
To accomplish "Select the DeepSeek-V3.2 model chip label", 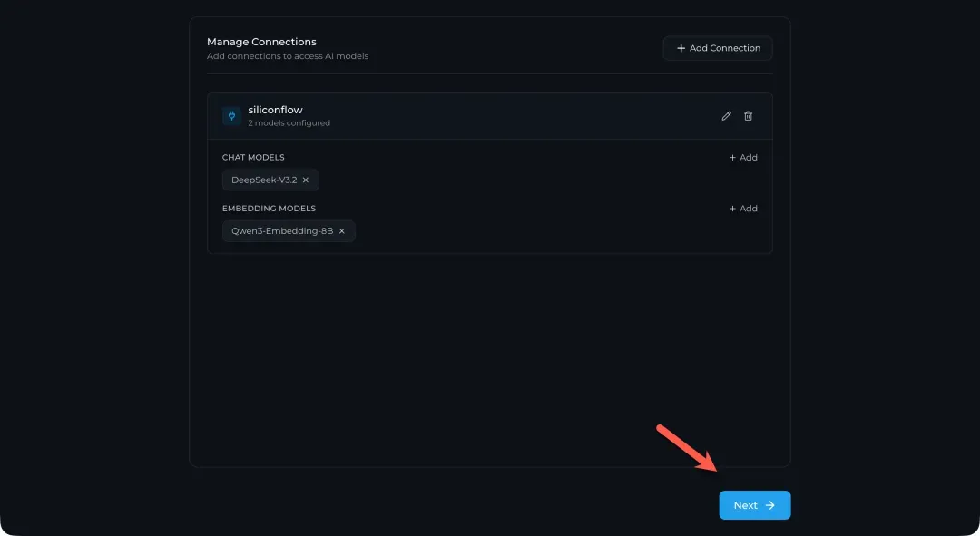I will coord(263,180).
